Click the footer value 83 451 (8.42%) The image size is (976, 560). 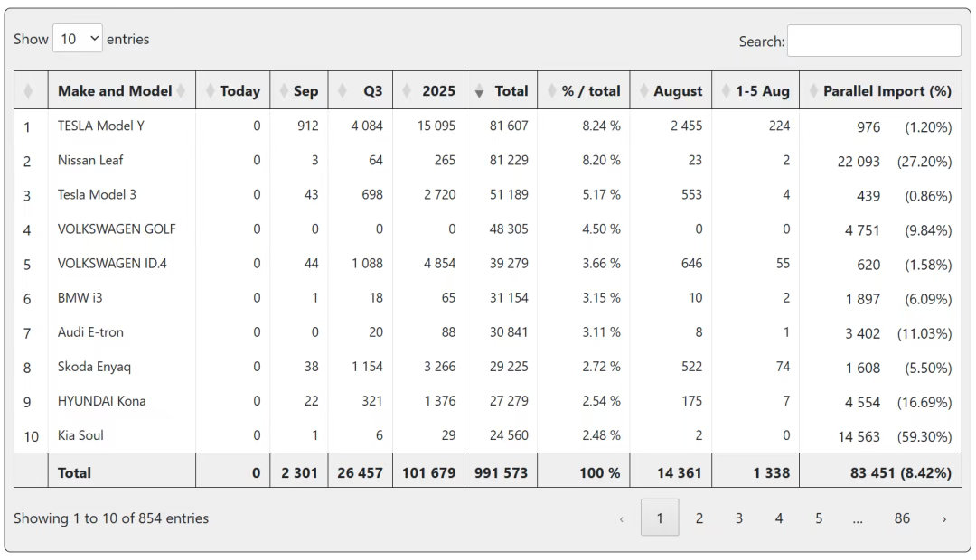pos(901,473)
